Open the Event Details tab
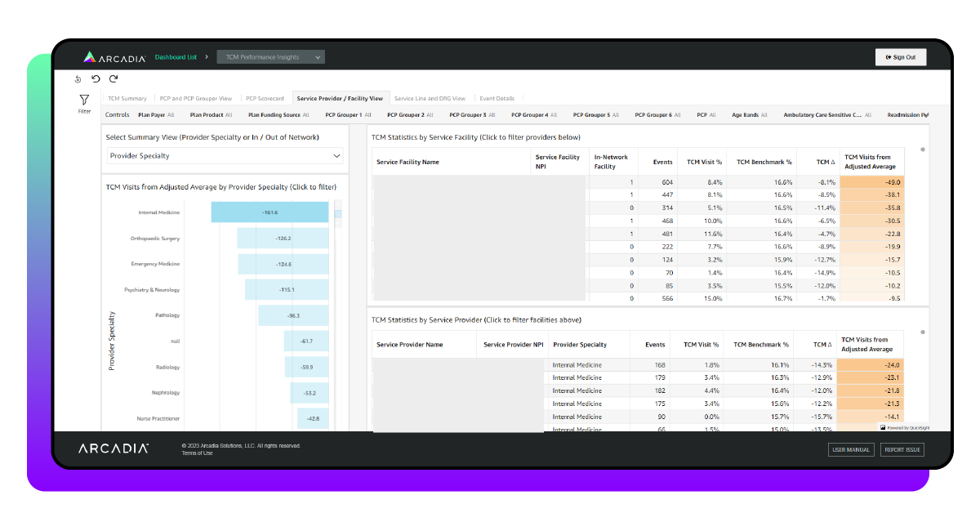The width and height of the screenshot is (980, 531). click(497, 97)
